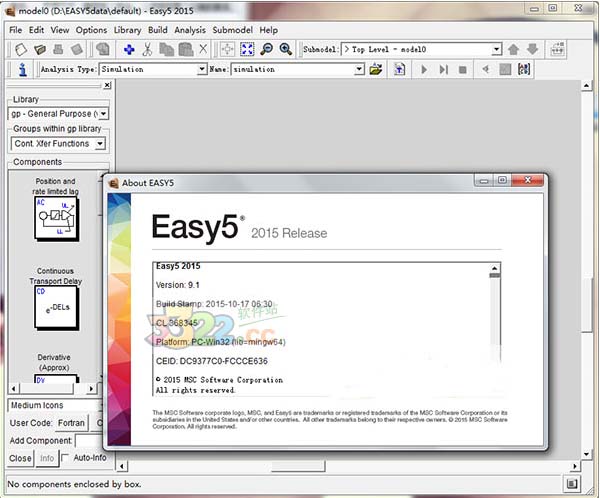Click the Zoom to fit icon
This screenshot has width=600, height=498.
(247, 49)
